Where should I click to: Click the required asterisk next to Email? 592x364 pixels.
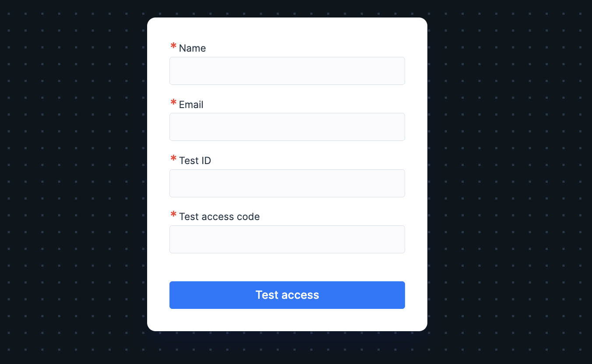(x=173, y=103)
